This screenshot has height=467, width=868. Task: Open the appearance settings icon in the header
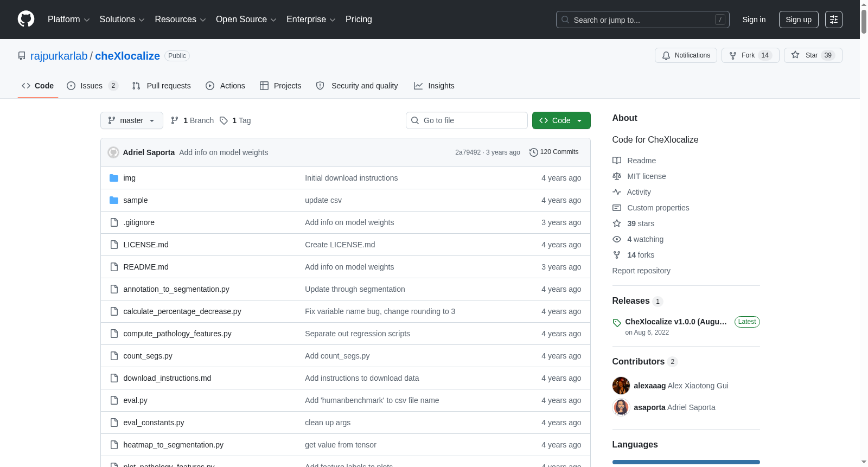[834, 20]
